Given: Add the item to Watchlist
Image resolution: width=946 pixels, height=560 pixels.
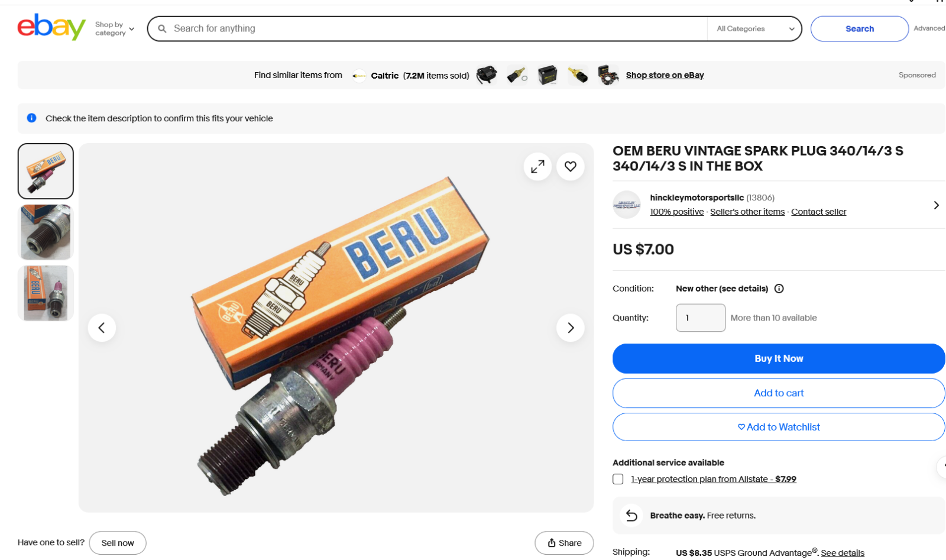Looking at the screenshot, I should (x=779, y=427).
